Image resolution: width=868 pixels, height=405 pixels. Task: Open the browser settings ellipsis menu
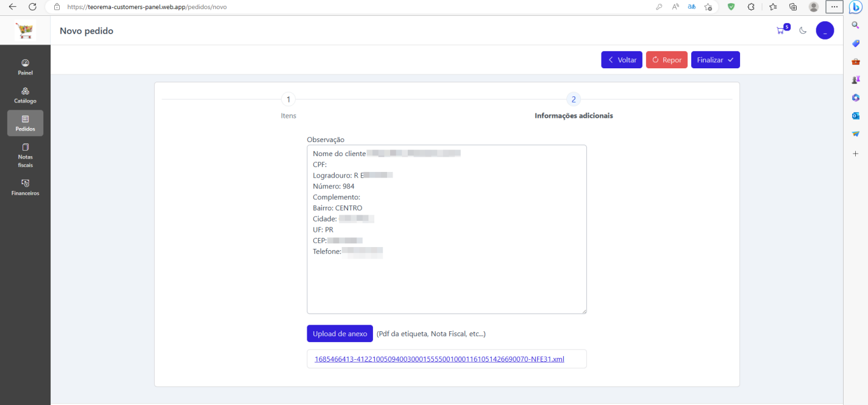(x=834, y=7)
